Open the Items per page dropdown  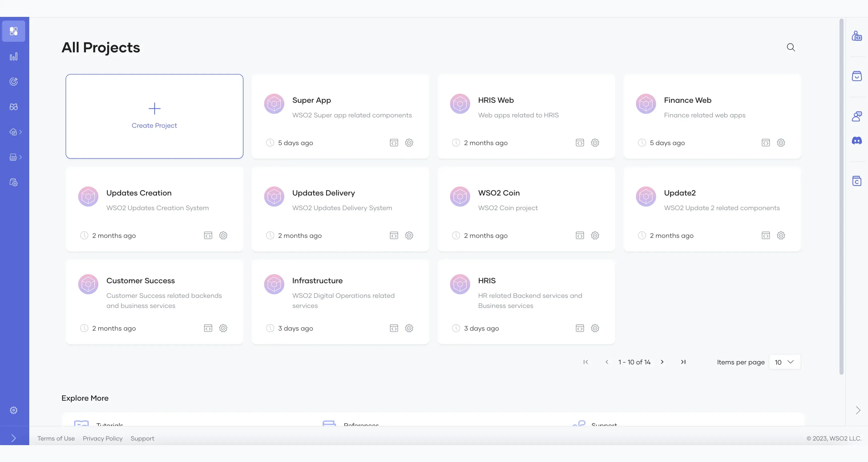click(785, 362)
